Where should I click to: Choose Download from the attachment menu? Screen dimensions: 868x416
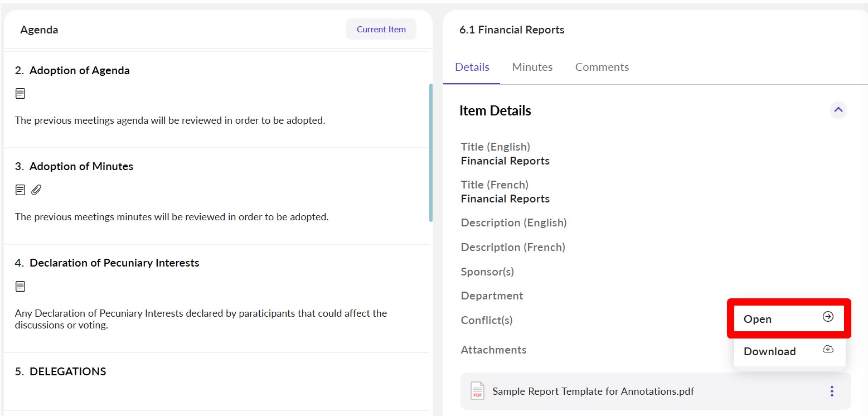coord(769,351)
